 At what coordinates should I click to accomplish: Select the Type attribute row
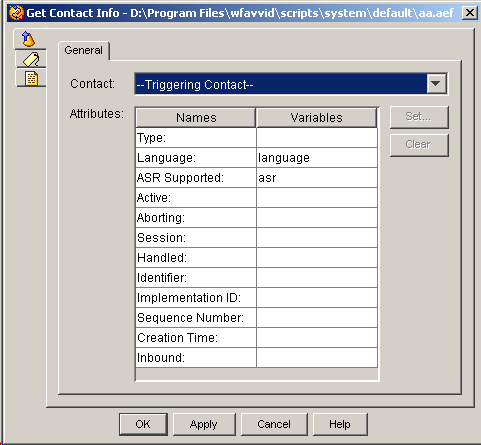click(x=257, y=138)
